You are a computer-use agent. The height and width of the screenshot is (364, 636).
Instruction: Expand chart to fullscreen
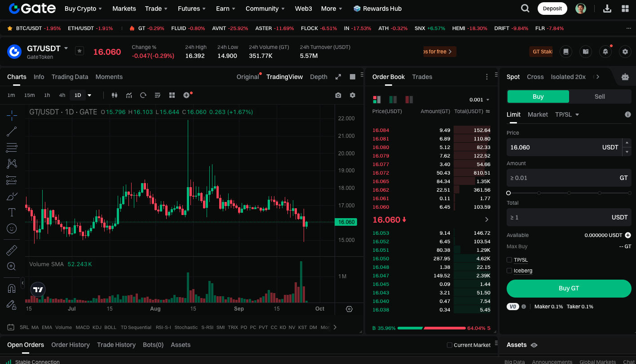(x=338, y=77)
